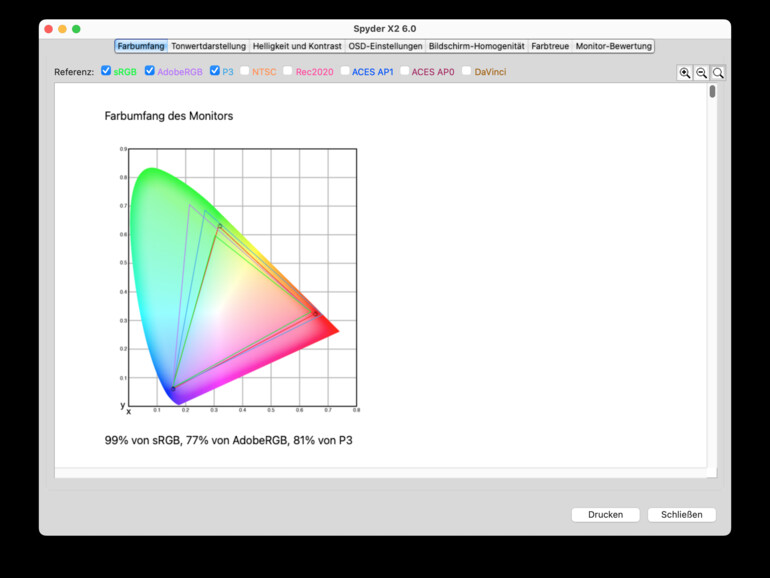Toggle off the P3 reference checkbox
770x578 pixels.
215,71
